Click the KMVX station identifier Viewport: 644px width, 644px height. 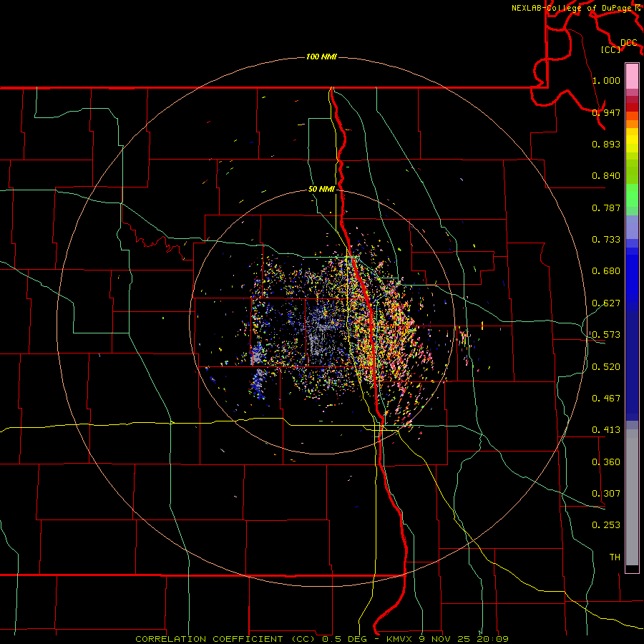(401, 639)
